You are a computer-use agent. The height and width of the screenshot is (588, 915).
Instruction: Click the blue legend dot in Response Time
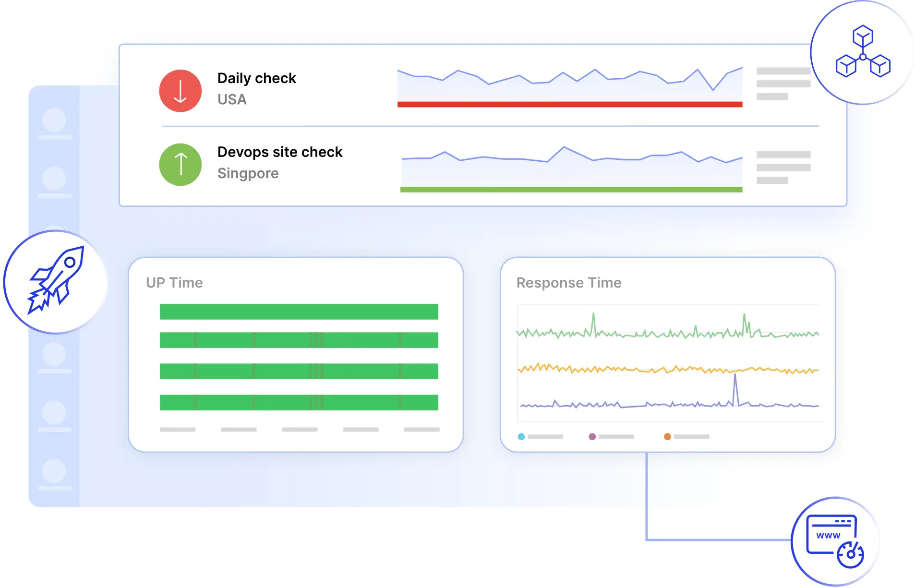[x=521, y=436]
